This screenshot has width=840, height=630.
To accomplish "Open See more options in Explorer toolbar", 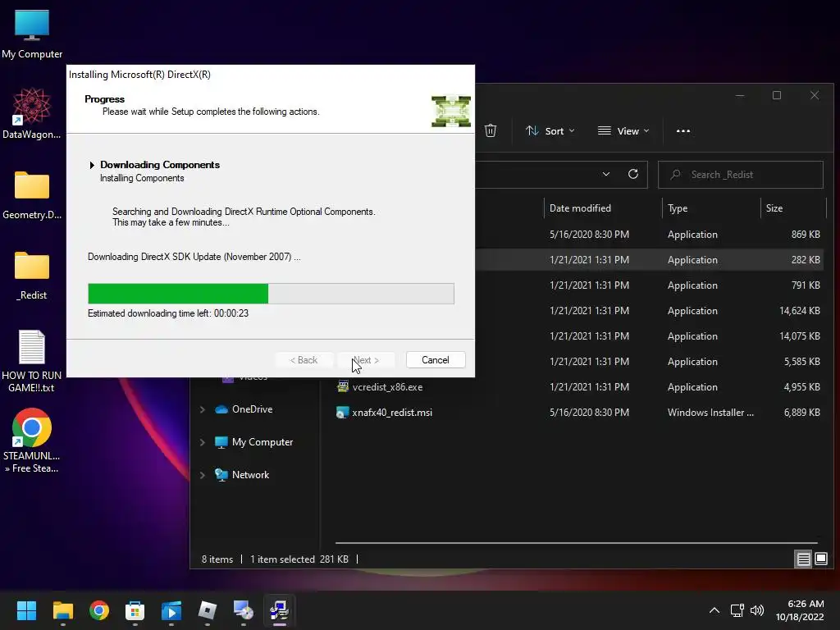I will [x=683, y=130].
